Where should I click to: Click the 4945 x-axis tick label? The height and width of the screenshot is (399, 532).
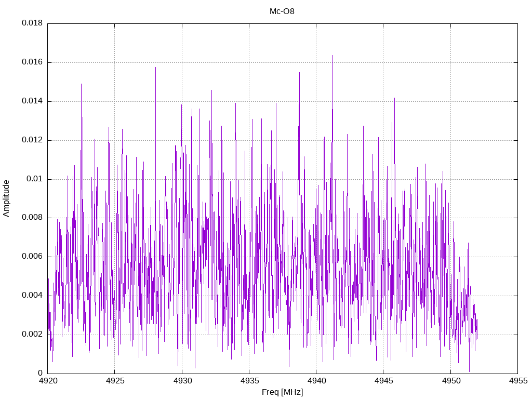tap(384, 381)
